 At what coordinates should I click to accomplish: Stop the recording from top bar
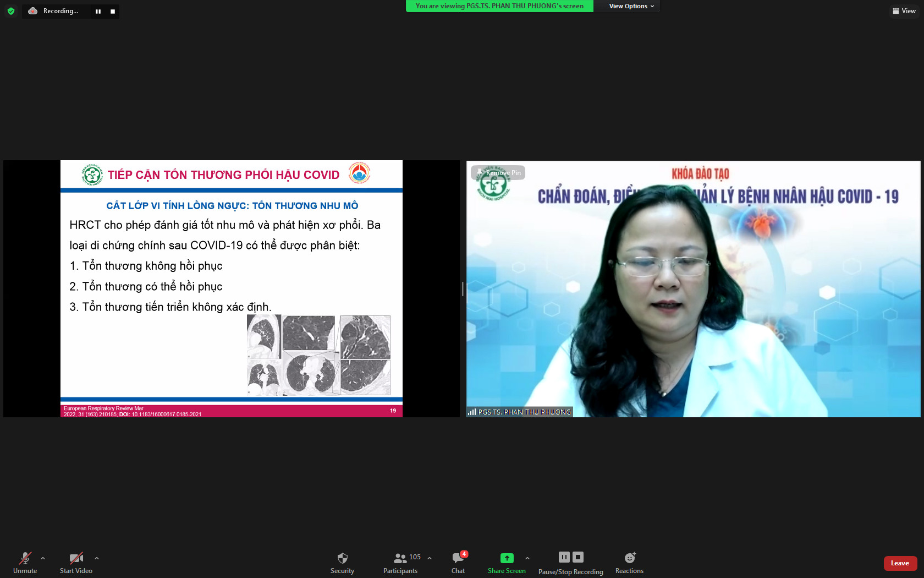(113, 12)
